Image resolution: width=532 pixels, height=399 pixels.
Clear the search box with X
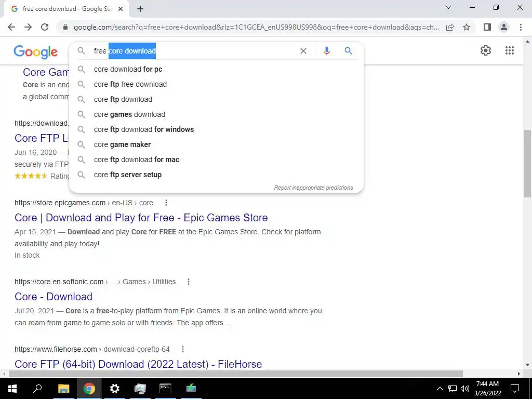tap(303, 51)
